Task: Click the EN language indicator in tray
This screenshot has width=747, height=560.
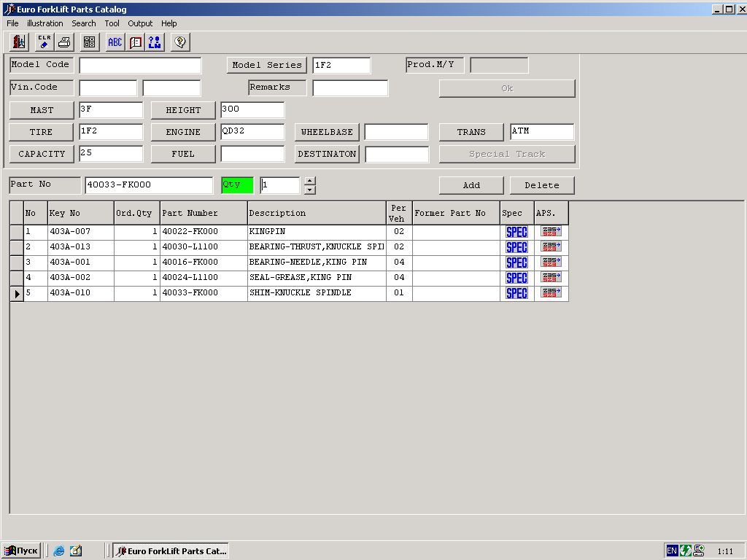Action: [672, 551]
